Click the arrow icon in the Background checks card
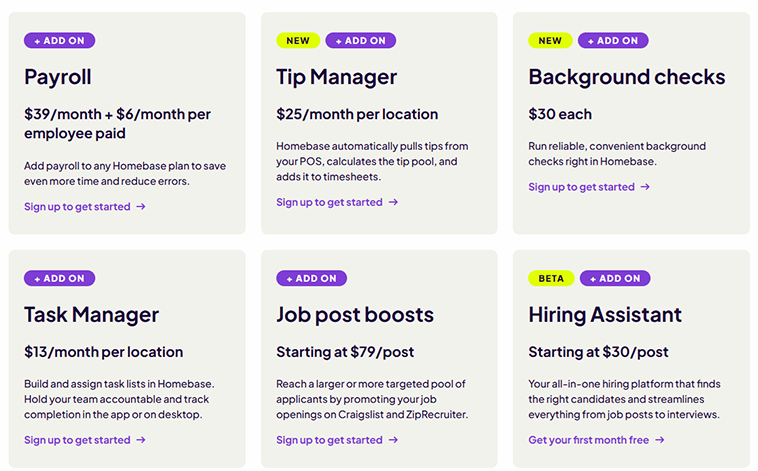This screenshot has width=758, height=471. coord(645,187)
